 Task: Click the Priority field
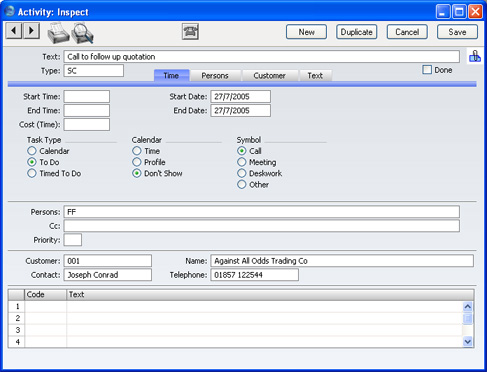pyautogui.click(x=73, y=240)
